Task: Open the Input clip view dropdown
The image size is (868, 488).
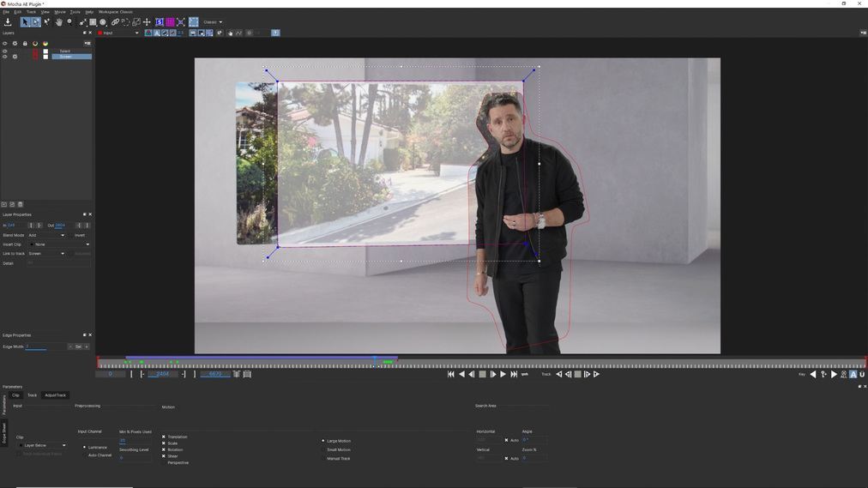Action: pyautogui.click(x=118, y=33)
